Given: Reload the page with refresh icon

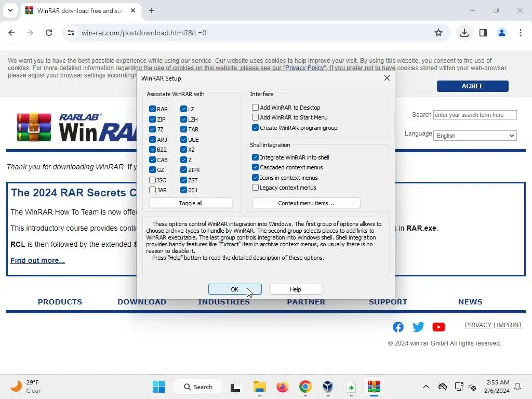Looking at the screenshot, I should [49, 33].
